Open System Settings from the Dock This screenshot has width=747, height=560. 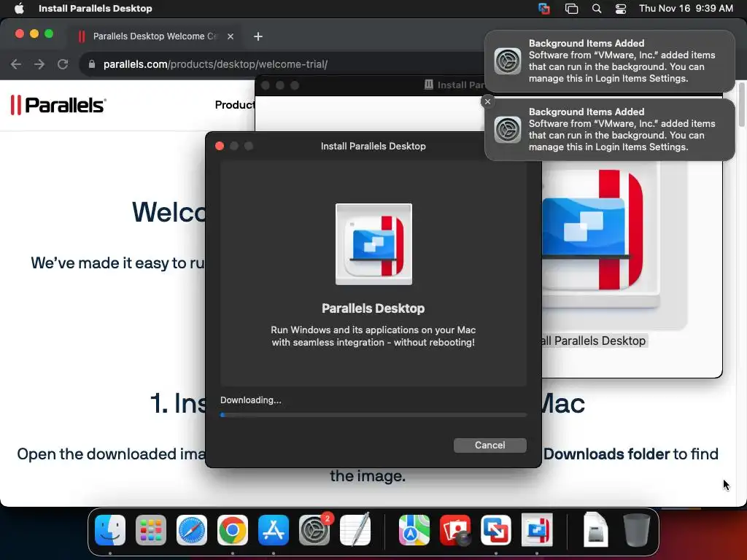pyautogui.click(x=314, y=530)
